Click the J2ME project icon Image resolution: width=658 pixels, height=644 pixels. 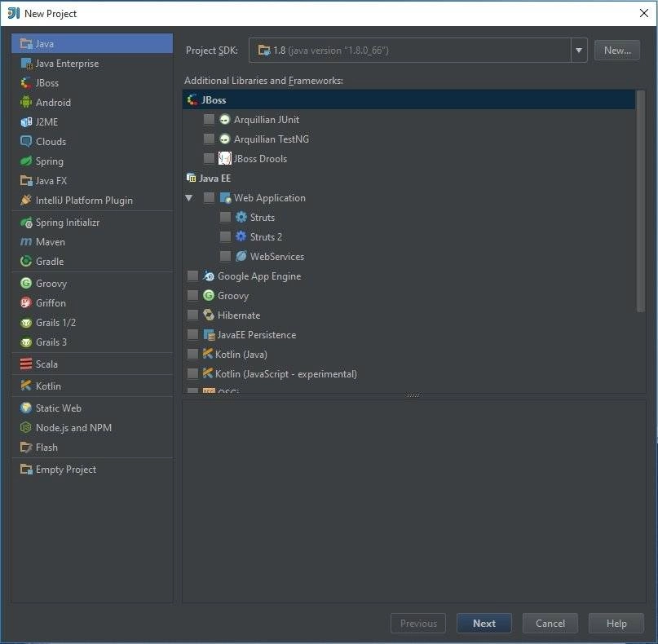click(26, 122)
